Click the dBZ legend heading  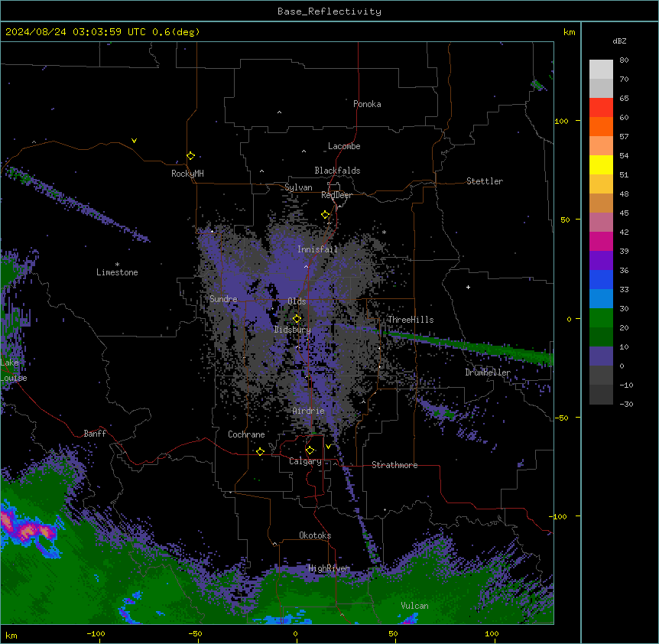click(x=619, y=41)
